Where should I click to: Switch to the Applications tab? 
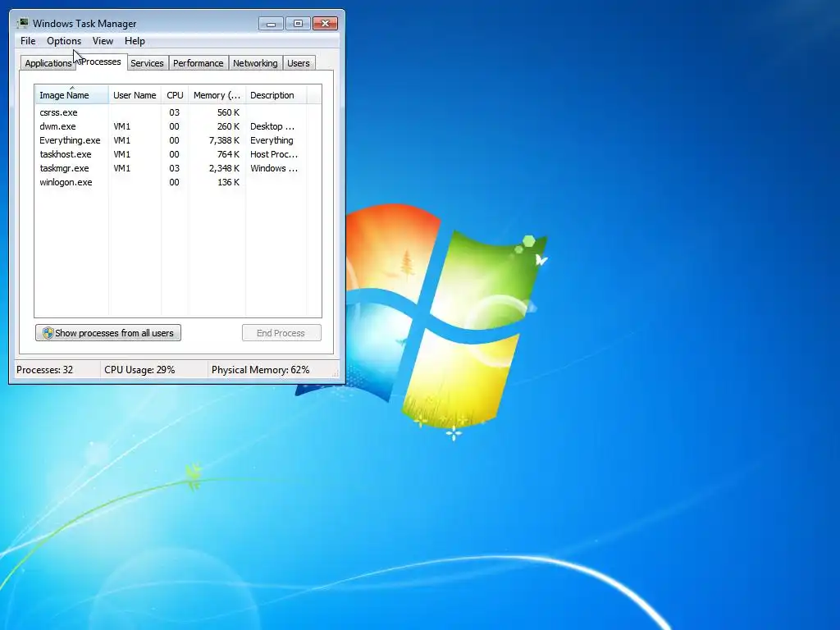[x=48, y=63]
